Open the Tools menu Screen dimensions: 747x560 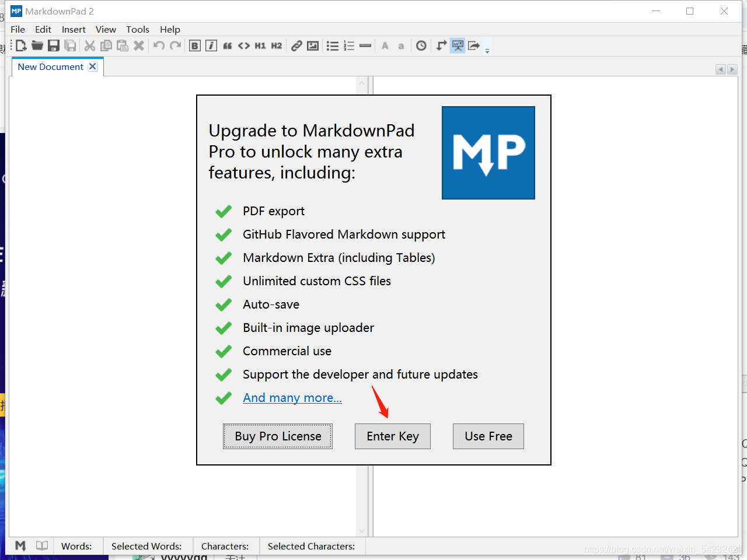(138, 29)
